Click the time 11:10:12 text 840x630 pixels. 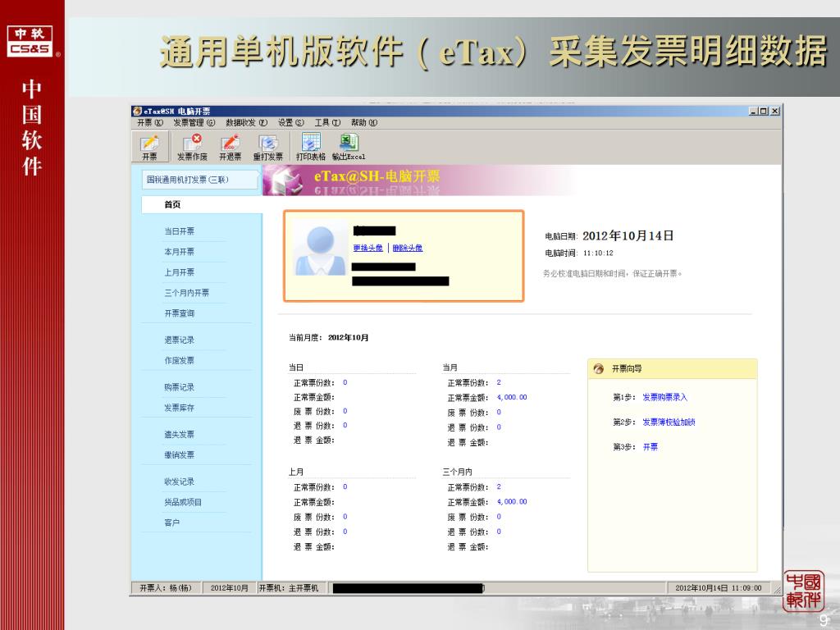pyautogui.click(x=598, y=253)
